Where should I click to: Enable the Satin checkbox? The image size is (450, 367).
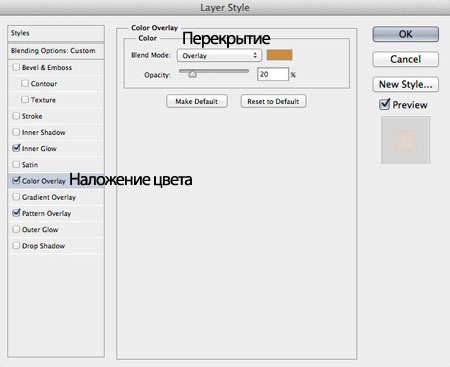(16, 164)
